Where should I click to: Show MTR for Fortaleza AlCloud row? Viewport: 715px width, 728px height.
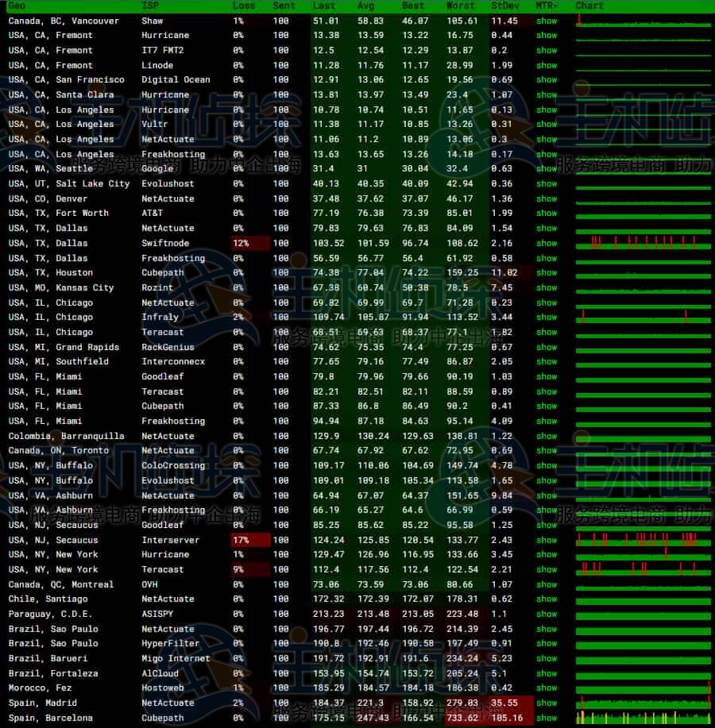pyautogui.click(x=547, y=674)
